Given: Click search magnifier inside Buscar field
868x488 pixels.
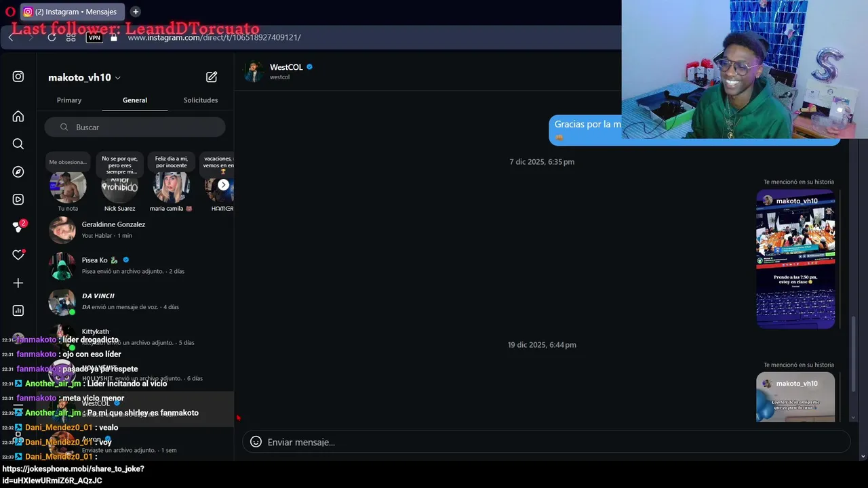Looking at the screenshot, I should [x=64, y=127].
